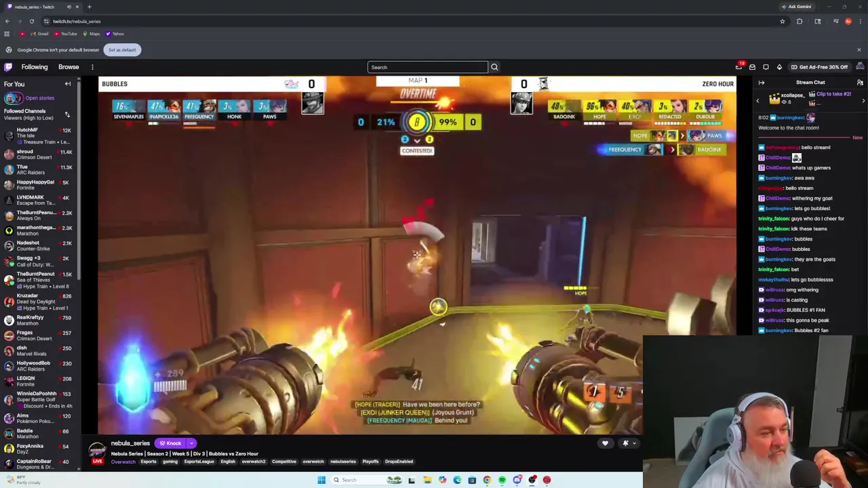868x488 pixels.
Task: Go back in browser history
Action: click(x=7, y=21)
